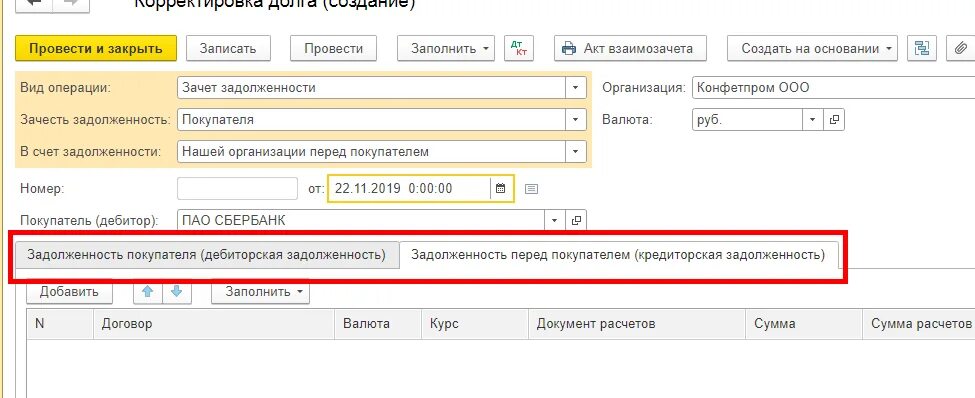The image size is (975, 398).
Task: Move row up with blue arrow
Action: click(x=148, y=291)
